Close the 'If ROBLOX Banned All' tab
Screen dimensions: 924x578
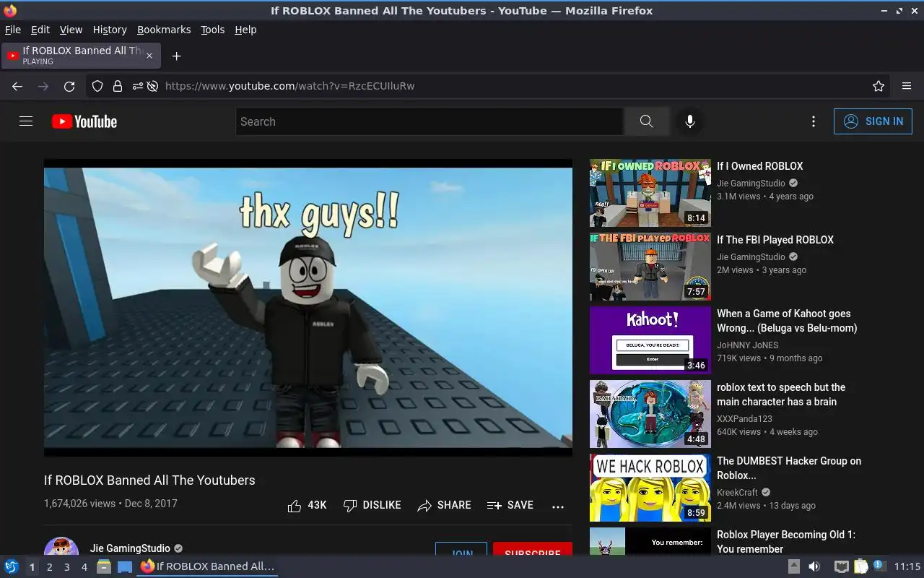coord(149,56)
